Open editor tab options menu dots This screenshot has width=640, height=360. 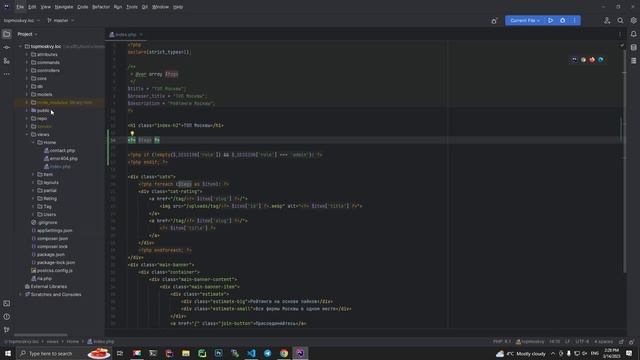point(620,34)
